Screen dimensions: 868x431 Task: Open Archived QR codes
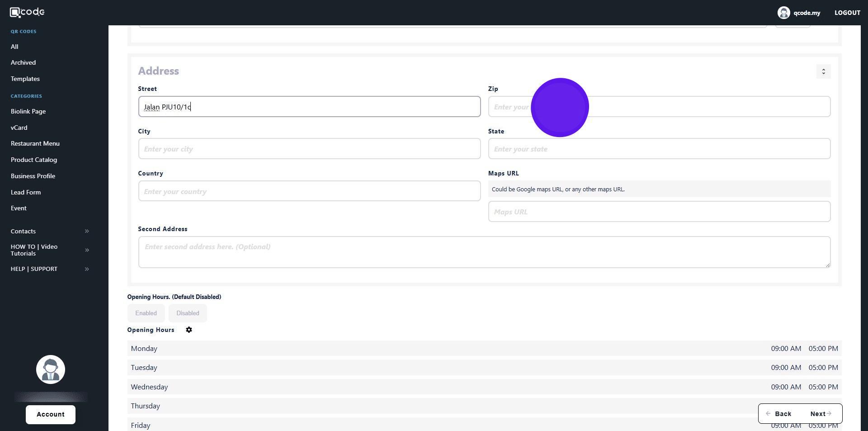[x=23, y=62]
